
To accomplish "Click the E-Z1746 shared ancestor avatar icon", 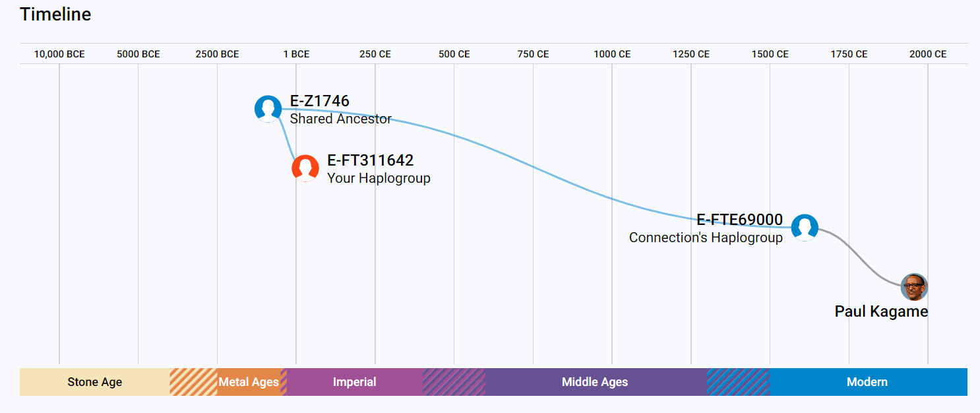I will 268,109.
